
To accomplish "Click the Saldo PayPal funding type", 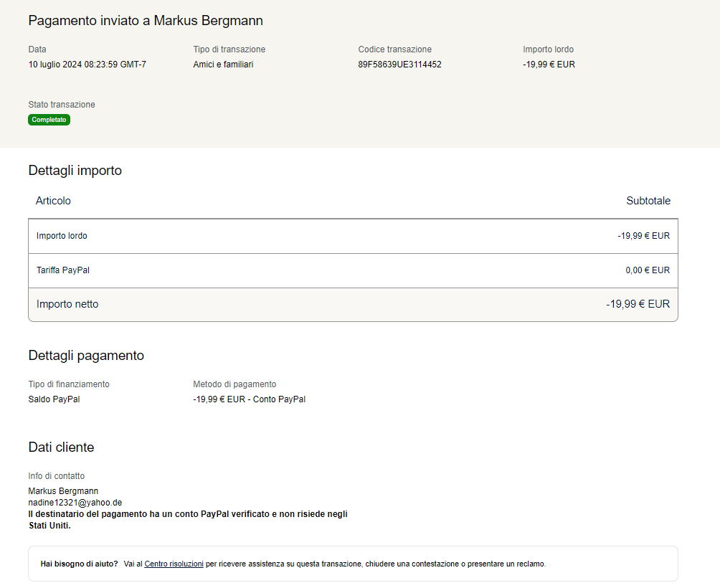I will click(54, 399).
